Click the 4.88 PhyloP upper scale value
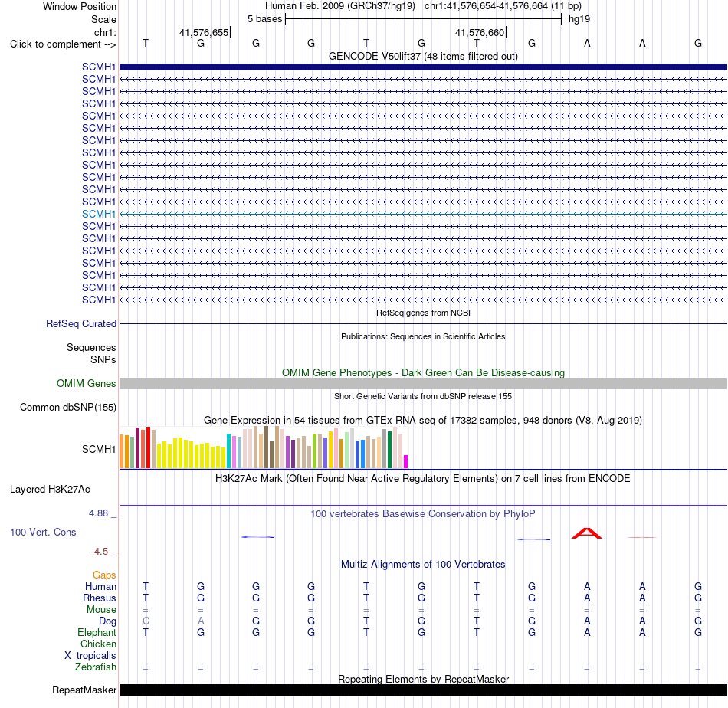 [98, 513]
